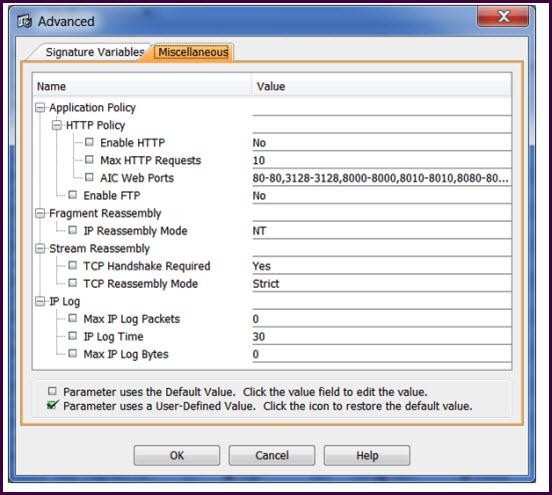Screen dimensions: 552x495
Task: Click the TCP Handshake Required parameter icon
Action: point(73,265)
